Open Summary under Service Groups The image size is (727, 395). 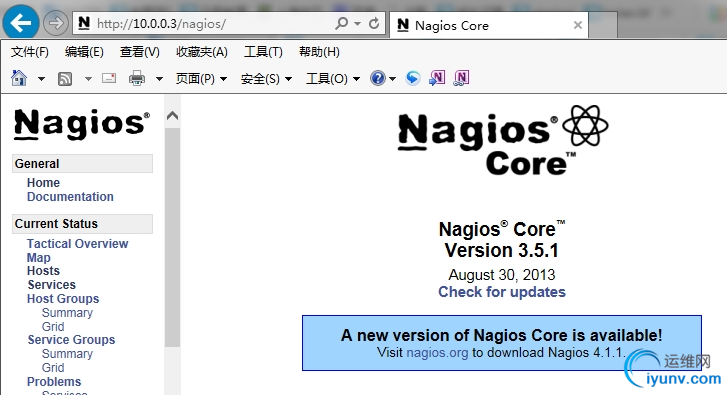pyautogui.click(x=67, y=353)
